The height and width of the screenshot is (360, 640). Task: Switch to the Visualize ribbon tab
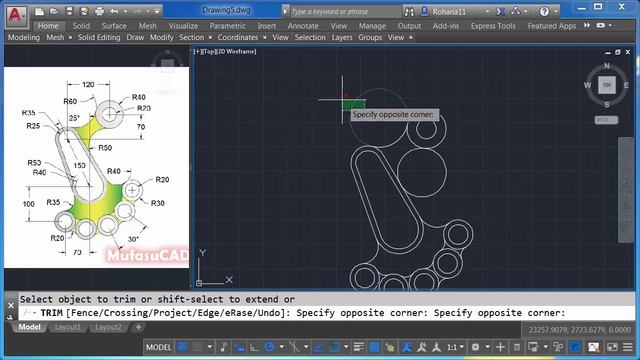pos(183,26)
